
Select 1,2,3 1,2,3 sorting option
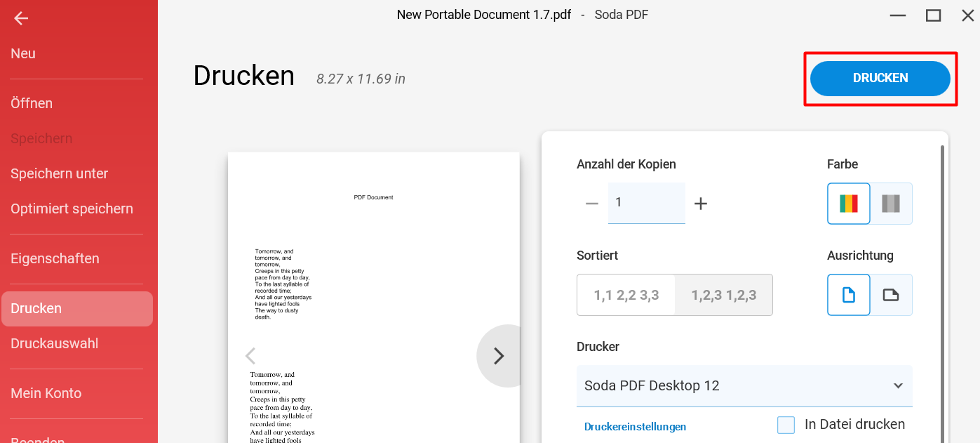tap(724, 295)
